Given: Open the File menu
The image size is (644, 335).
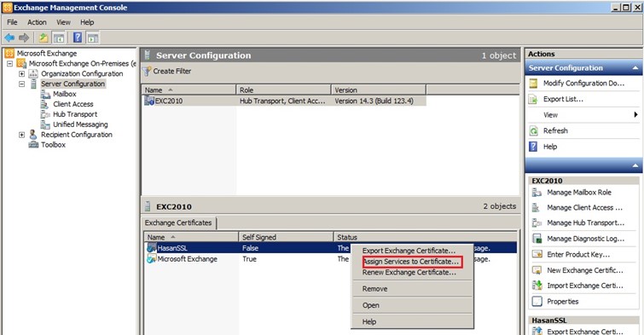Looking at the screenshot, I should click(x=12, y=22).
